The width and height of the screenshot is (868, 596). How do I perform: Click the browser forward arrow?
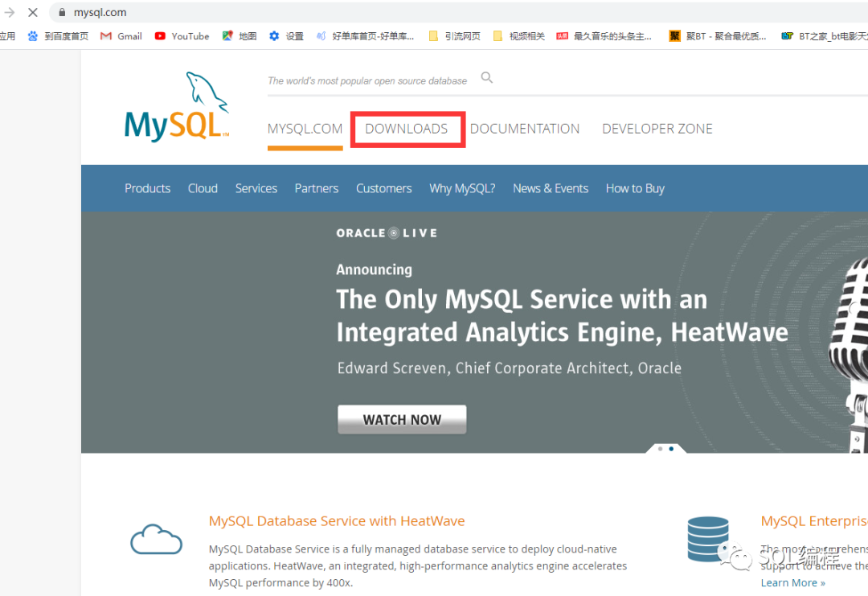10,12
